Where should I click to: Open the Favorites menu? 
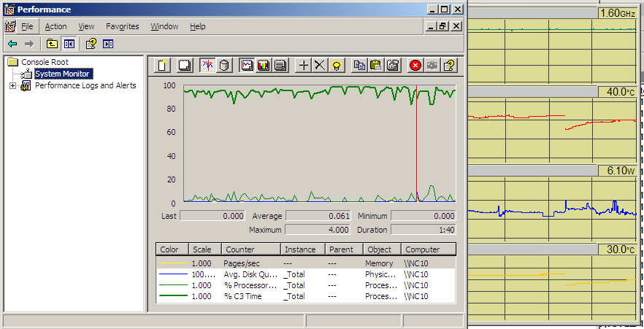click(122, 26)
